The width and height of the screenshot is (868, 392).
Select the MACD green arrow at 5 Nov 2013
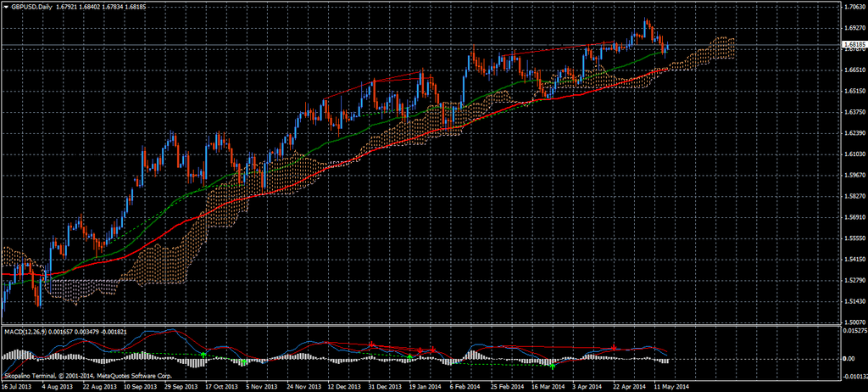pyautogui.click(x=243, y=362)
